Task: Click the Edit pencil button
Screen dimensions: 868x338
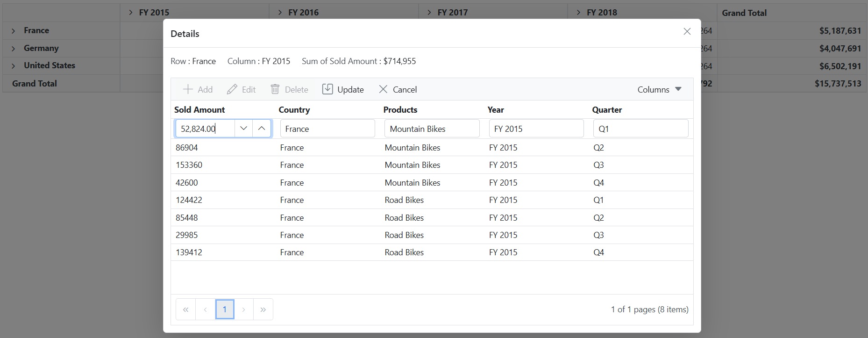Action: coord(241,89)
